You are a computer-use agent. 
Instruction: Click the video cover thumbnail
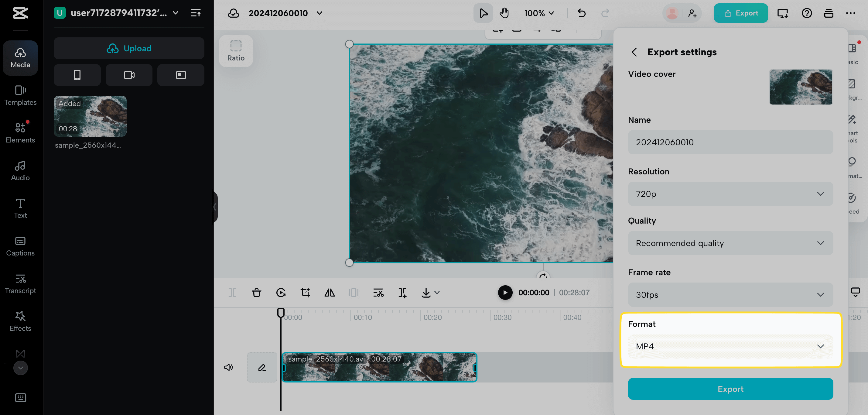[x=801, y=87]
